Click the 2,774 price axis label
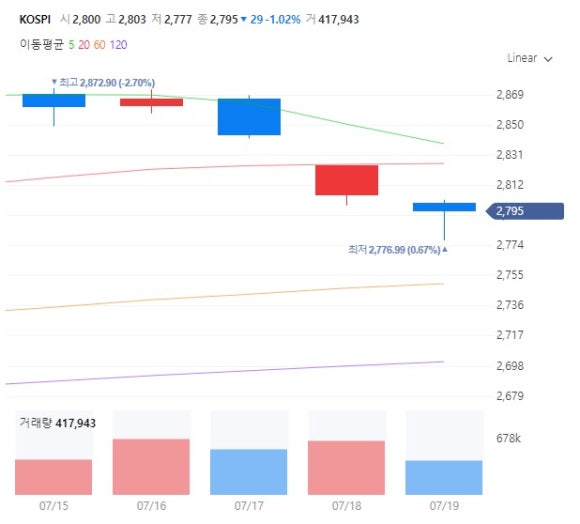This screenshot has width=580, height=524. point(510,245)
